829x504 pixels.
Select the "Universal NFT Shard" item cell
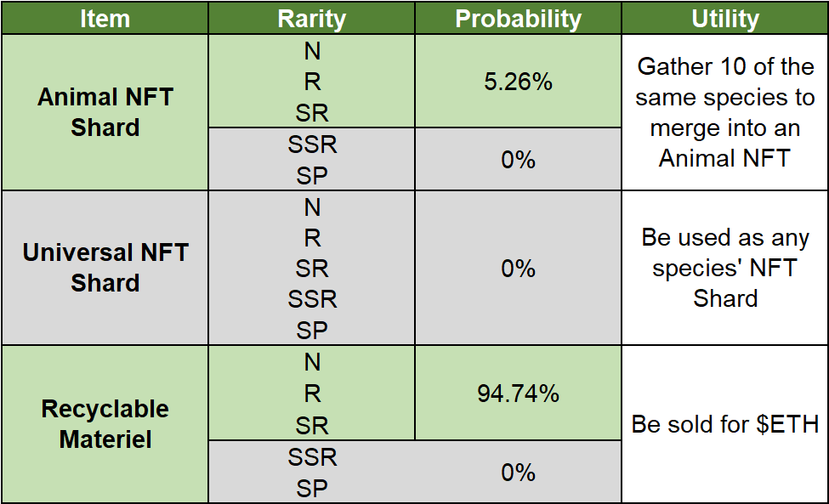pos(105,268)
